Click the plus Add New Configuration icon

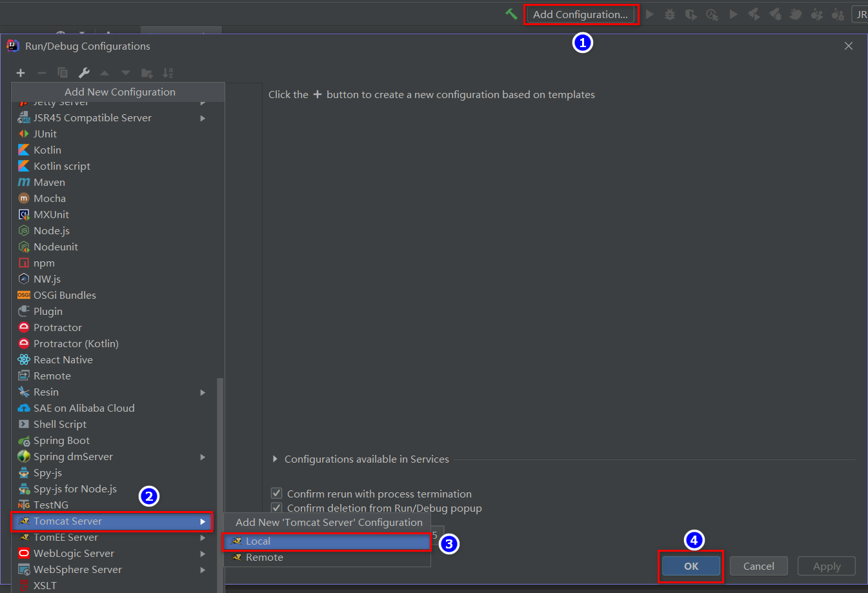click(21, 73)
